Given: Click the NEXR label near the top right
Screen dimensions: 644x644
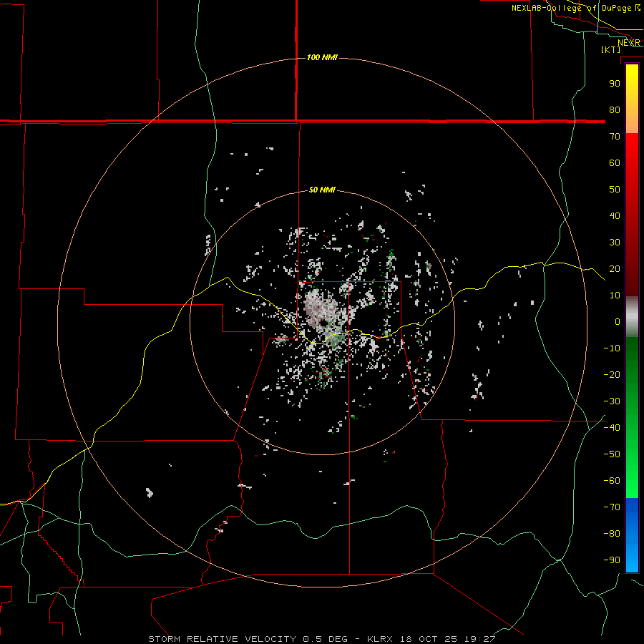Looking at the screenshot, I should click(628, 43).
